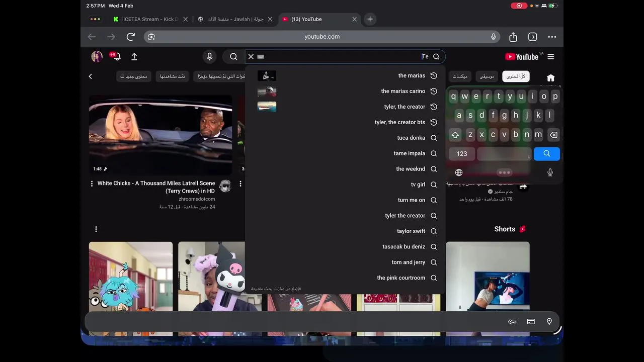Choose suggestion 'tasacak bu deniz'
Viewport: 644px width, 362px height.
pyautogui.click(x=345, y=247)
